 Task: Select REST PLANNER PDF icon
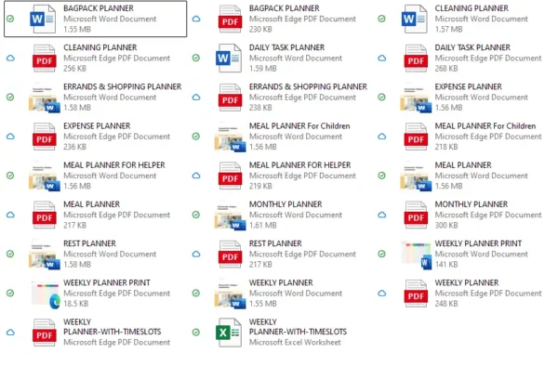pos(231,255)
